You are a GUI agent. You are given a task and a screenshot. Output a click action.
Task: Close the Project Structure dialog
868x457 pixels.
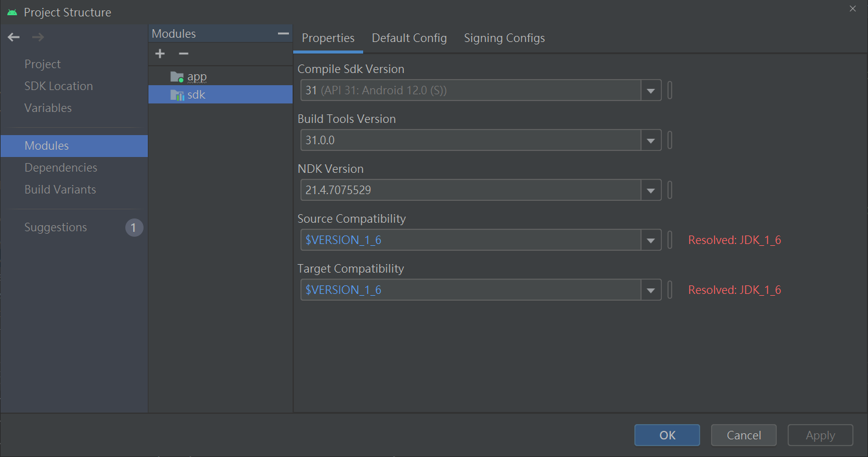tap(852, 8)
